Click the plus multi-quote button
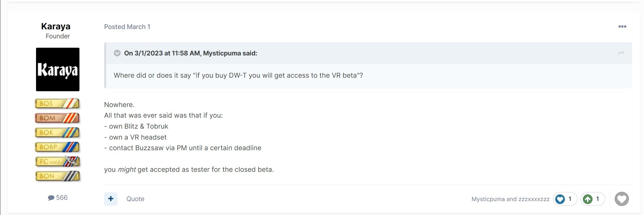 [111, 199]
